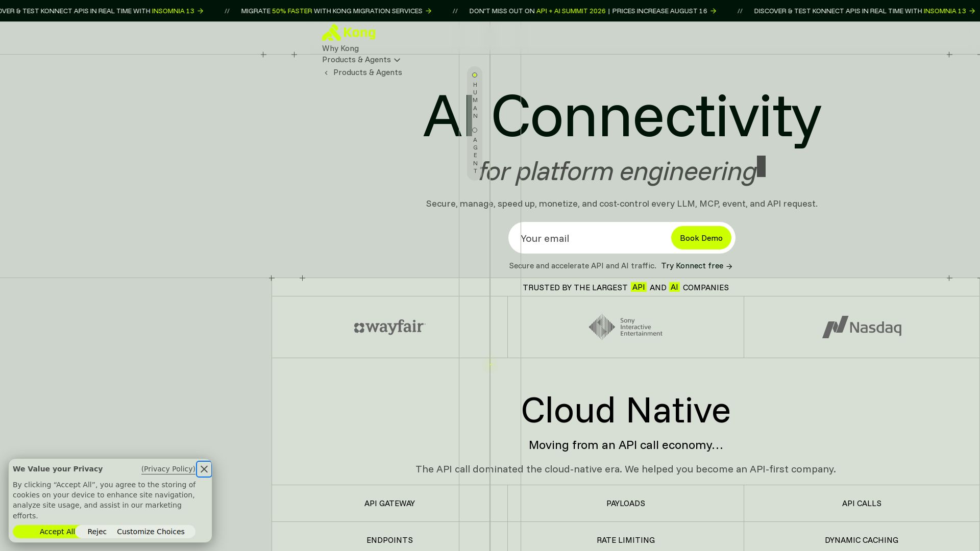Image resolution: width=980 pixels, height=551 pixels.
Task: Go back via Products & Agents chevron
Action: point(326,72)
